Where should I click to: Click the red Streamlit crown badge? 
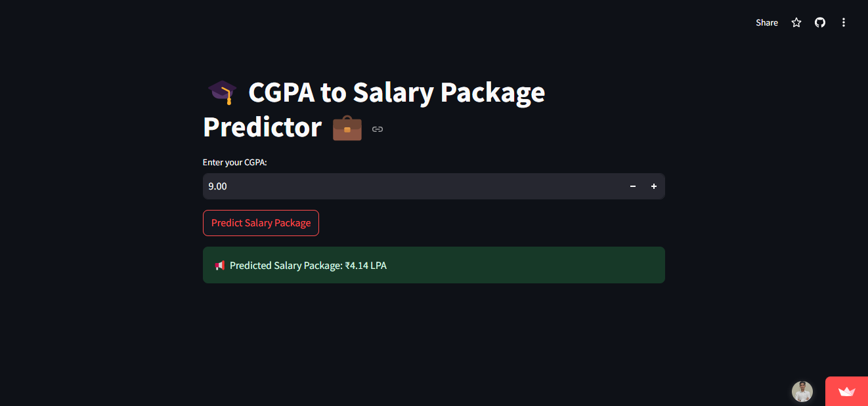847,392
